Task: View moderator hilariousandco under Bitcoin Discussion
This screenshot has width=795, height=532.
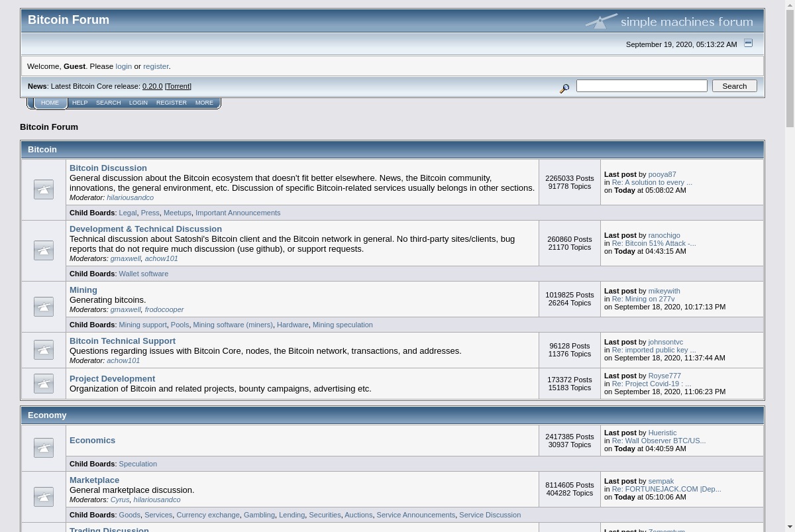Action: [x=130, y=198]
